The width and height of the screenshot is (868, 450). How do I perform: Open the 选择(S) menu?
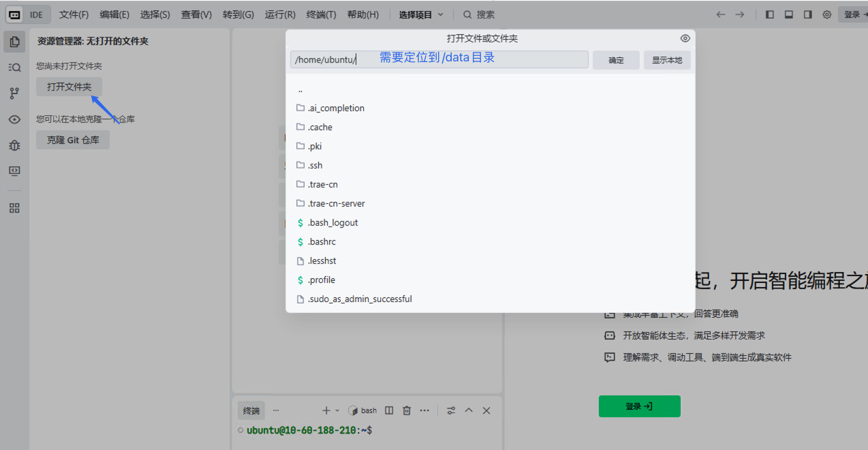tap(155, 14)
